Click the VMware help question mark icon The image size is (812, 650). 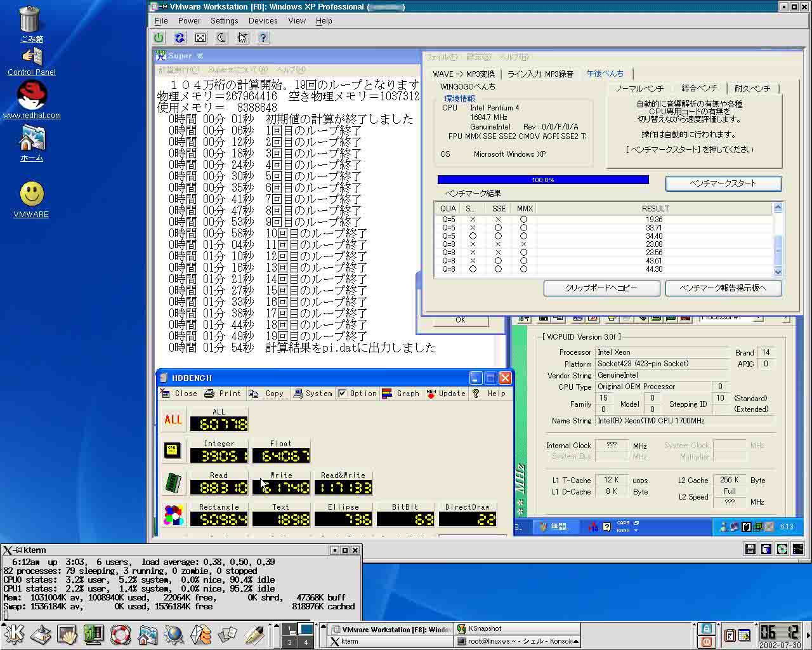click(x=263, y=38)
